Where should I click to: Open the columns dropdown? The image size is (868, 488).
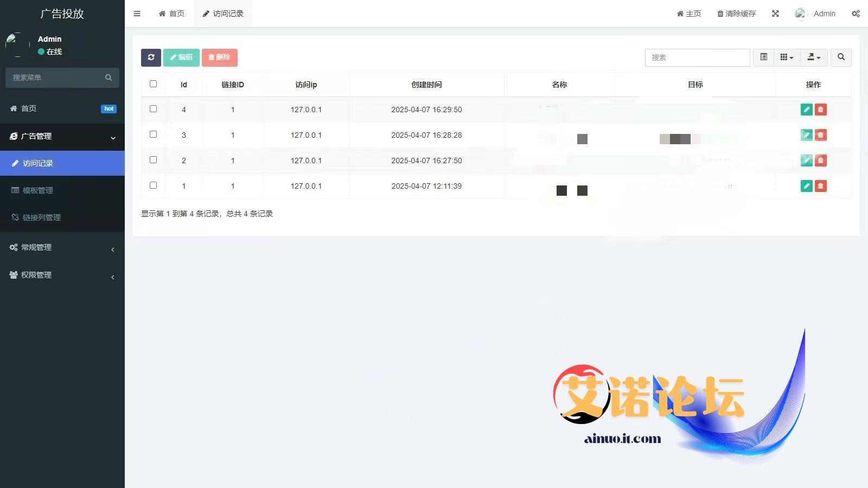click(787, 57)
